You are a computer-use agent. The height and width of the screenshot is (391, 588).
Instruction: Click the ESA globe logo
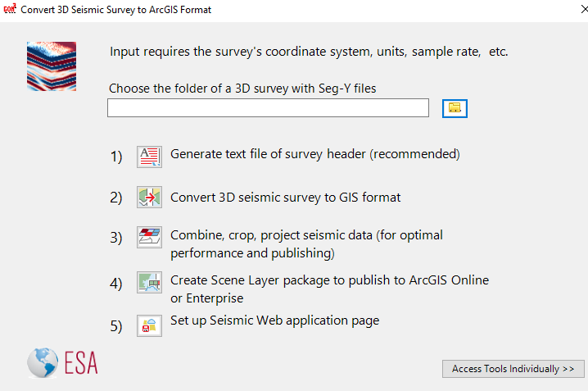tap(43, 362)
